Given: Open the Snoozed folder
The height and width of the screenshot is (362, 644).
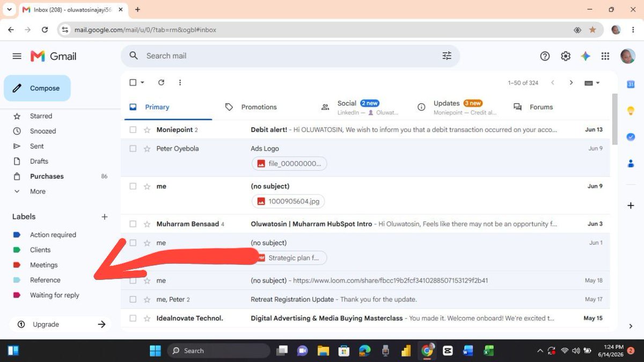Looking at the screenshot, I should coord(43,131).
